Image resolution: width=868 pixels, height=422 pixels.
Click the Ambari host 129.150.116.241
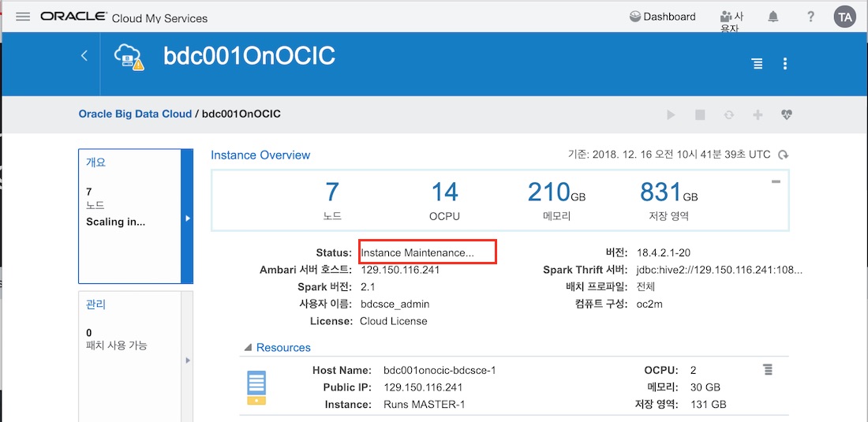[400, 270]
